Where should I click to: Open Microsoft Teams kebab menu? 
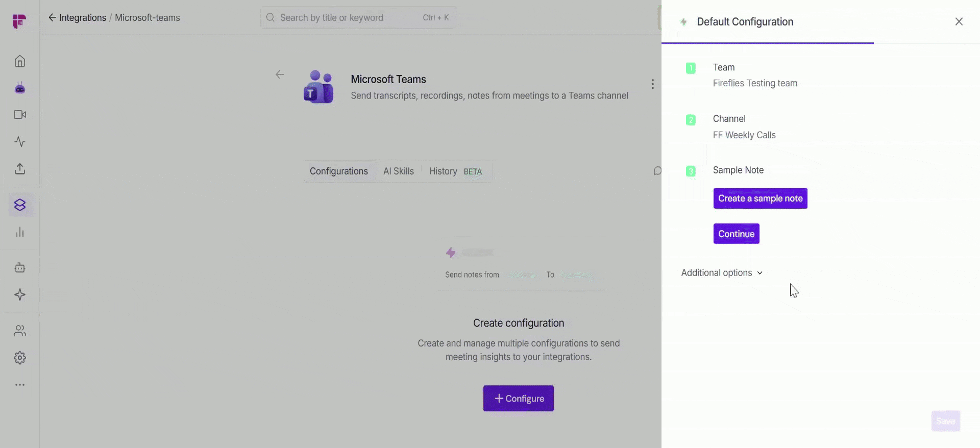tap(652, 84)
